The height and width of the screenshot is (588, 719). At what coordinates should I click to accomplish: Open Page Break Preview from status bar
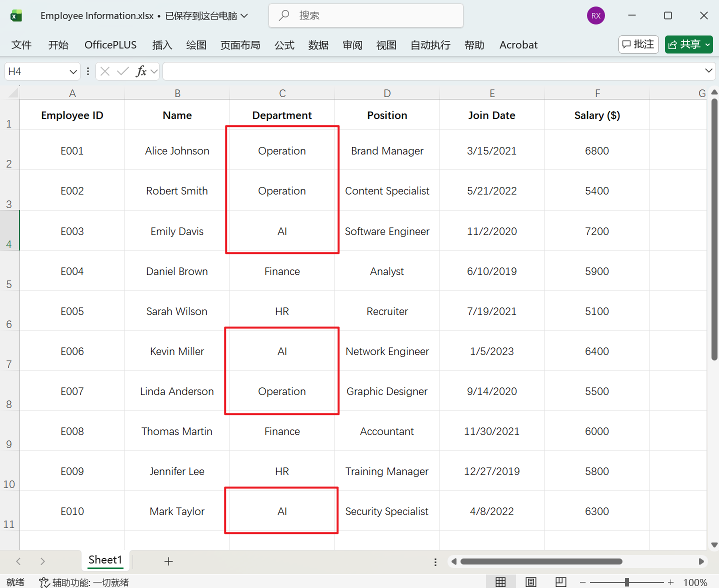(560, 581)
